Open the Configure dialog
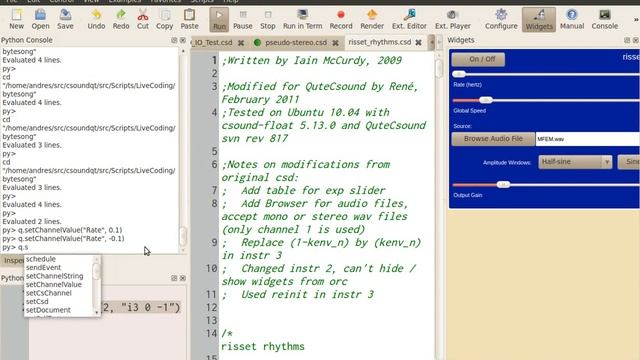The height and width of the screenshot is (360, 640). (501, 19)
